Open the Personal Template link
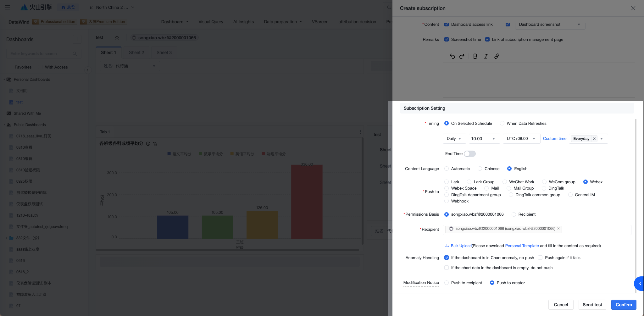644x316 pixels. tap(522, 246)
